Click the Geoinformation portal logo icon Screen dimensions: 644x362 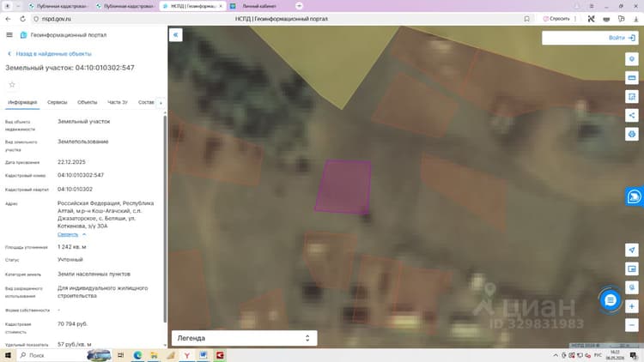[x=23, y=35]
